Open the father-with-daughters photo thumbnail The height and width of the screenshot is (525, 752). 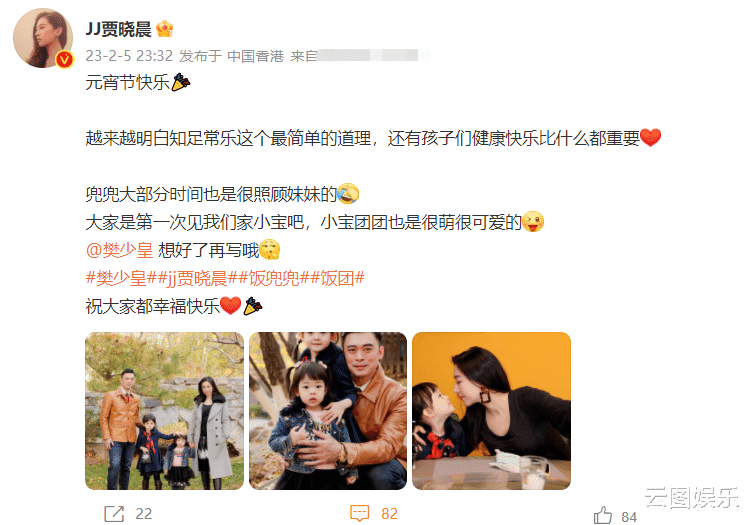[x=328, y=411]
